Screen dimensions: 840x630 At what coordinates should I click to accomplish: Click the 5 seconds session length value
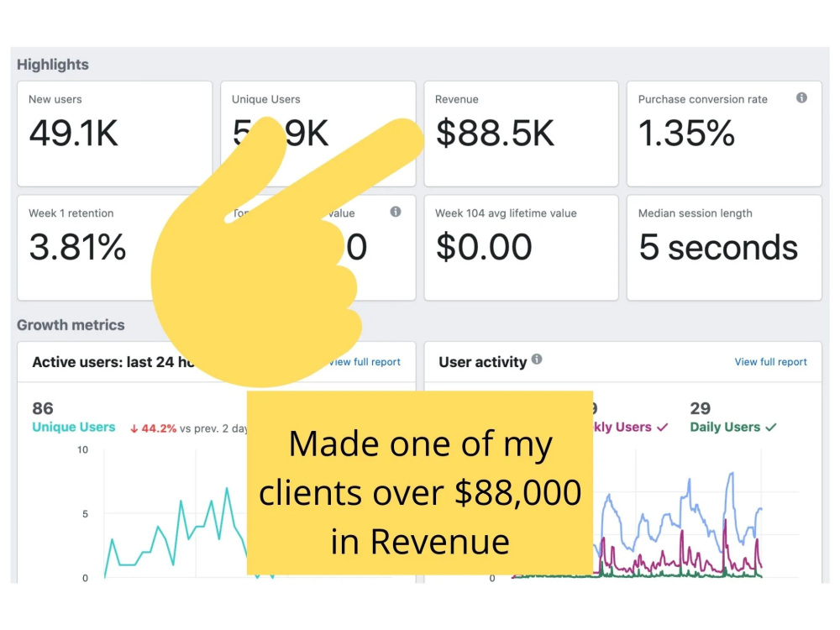click(x=718, y=248)
